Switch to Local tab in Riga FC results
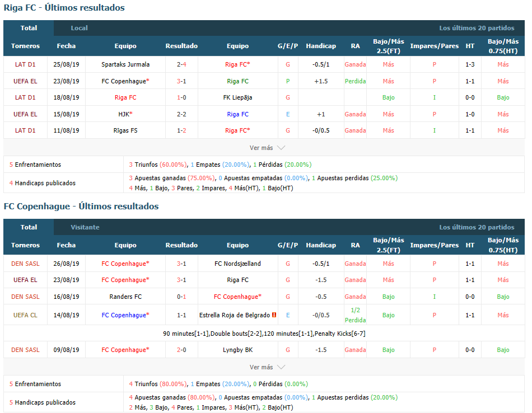Viewport: 532px width, 413px height. point(79,28)
